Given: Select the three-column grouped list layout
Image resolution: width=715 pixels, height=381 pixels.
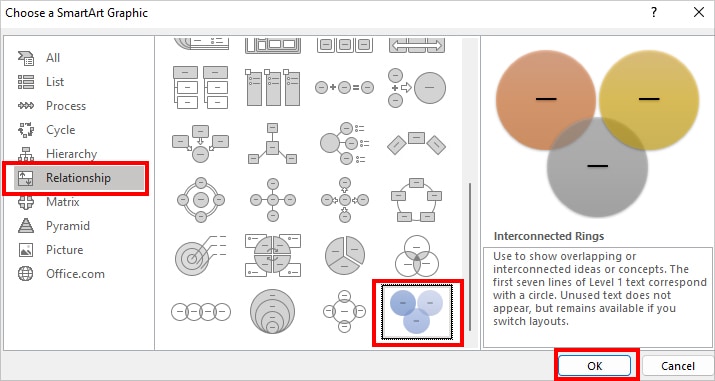Looking at the screenshot, I should [272, 88].
